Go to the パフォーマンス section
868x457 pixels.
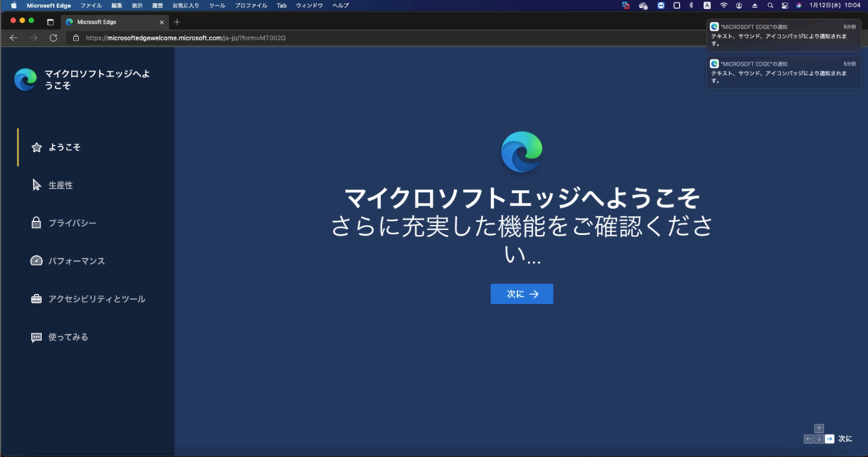(77, 261)
